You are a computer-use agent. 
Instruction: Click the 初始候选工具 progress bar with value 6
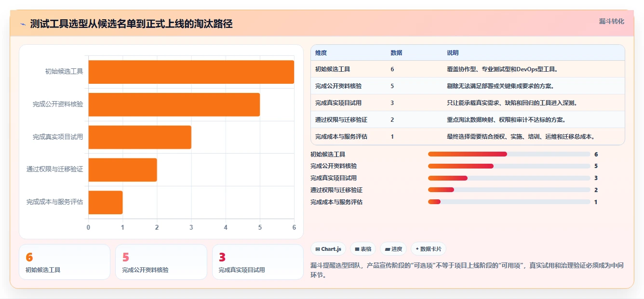point(509,154)
